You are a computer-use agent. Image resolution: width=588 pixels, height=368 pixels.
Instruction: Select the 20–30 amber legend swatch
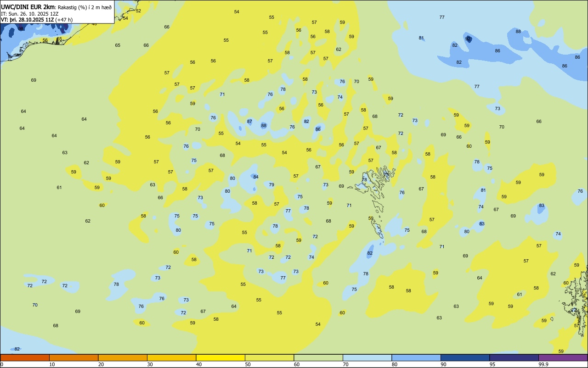(x=123, y=357)
